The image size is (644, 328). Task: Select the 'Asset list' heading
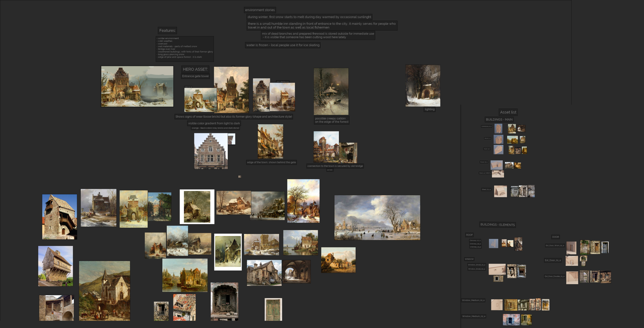(508, 112)
